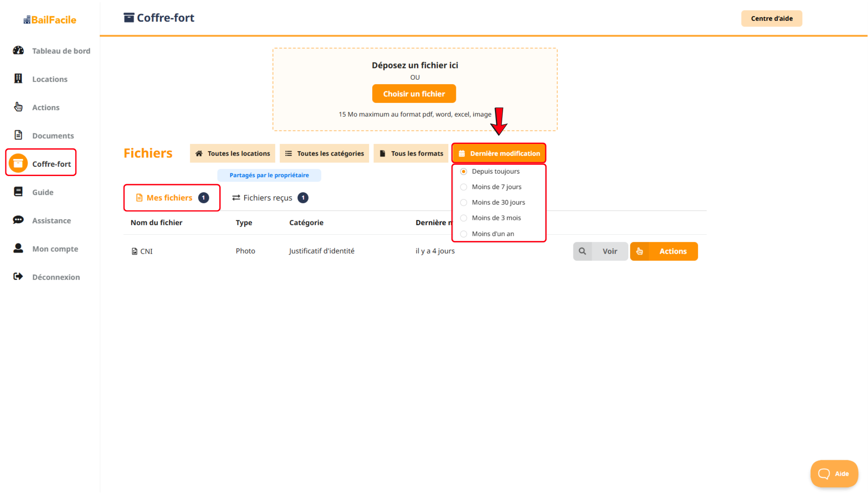Image resolution: width=868 pixels, height=494 pixels.
Task: Click the Déconnexion logout icon
Action: click(18, 276)
